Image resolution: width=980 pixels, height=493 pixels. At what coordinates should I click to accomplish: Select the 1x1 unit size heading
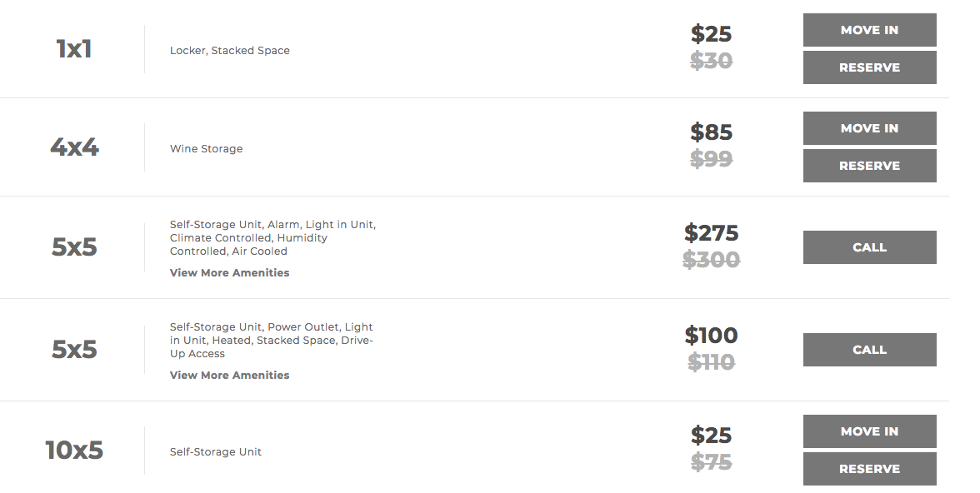coord(74,49)
